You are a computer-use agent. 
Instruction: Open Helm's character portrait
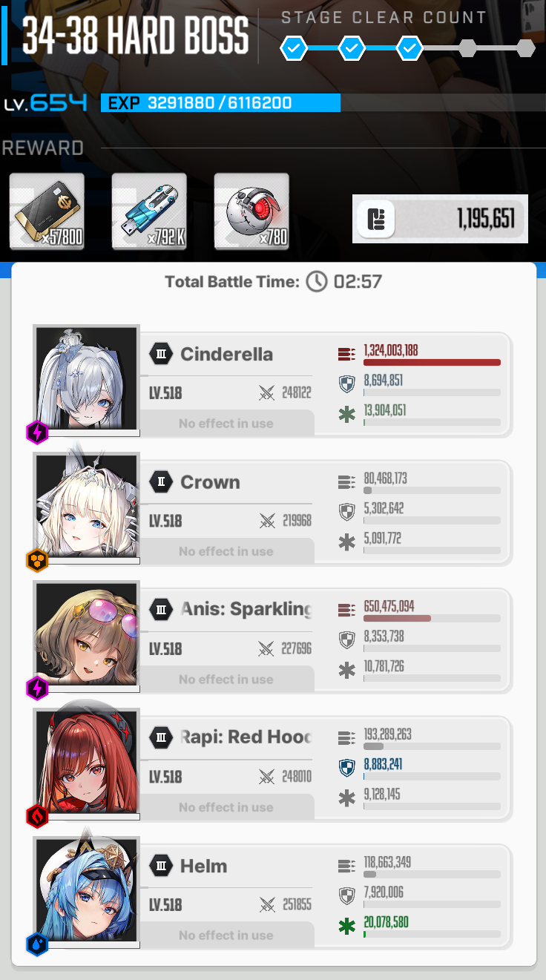87,890
